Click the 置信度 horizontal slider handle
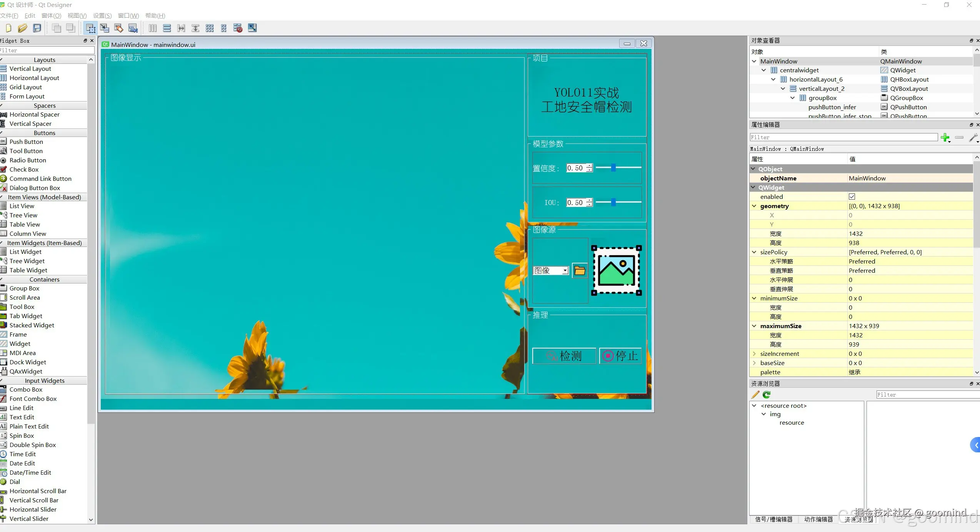Screen dimensions: 980x532 click(x=613, y=168)
